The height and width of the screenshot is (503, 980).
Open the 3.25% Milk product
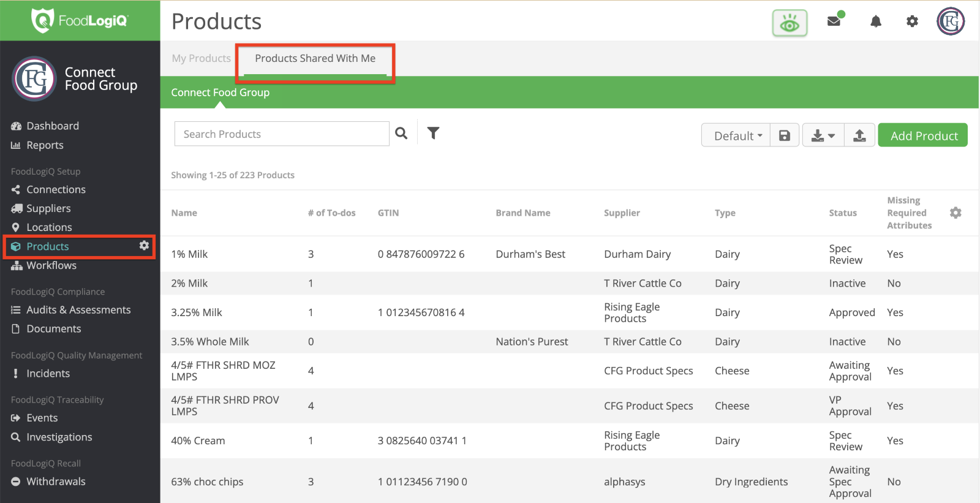[197, 312]
